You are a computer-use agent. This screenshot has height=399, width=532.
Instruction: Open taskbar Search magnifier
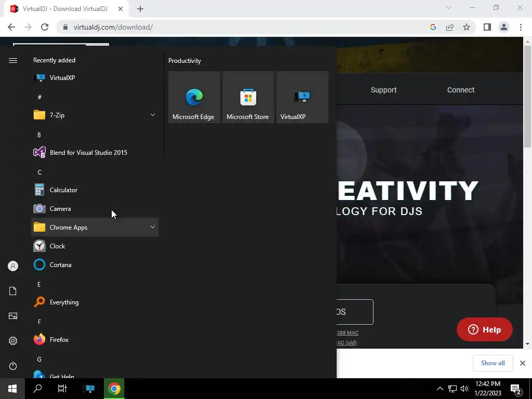point(37,389)
